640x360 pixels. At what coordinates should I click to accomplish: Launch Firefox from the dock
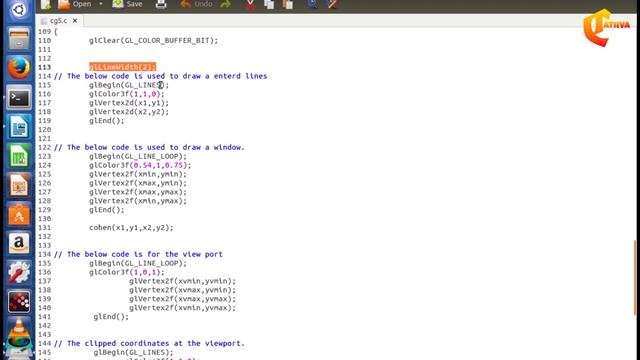(19, 68)
